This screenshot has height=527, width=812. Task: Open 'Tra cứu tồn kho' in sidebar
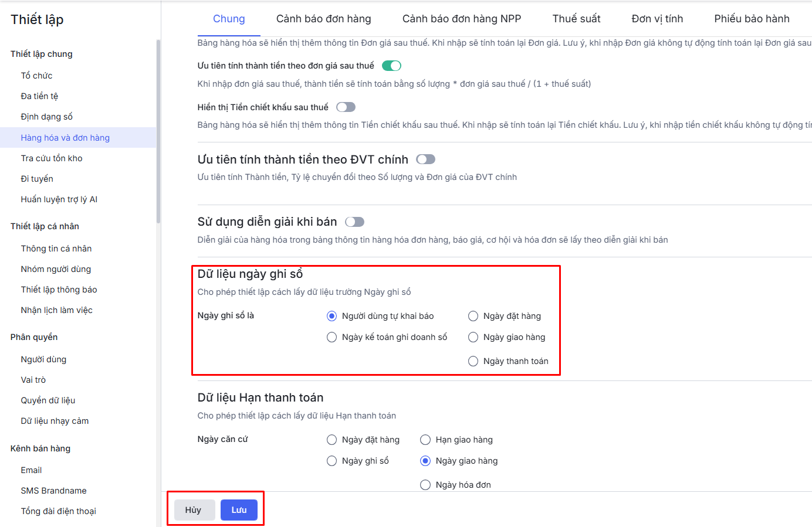(52, 158)
